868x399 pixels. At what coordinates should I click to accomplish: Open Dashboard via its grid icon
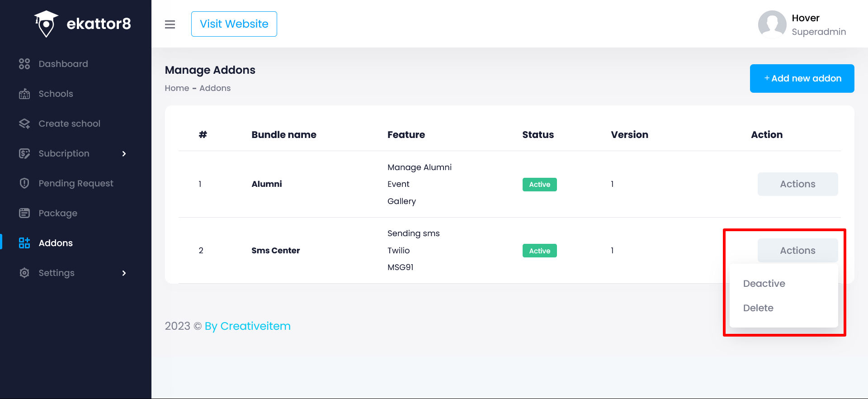(24, 64)
